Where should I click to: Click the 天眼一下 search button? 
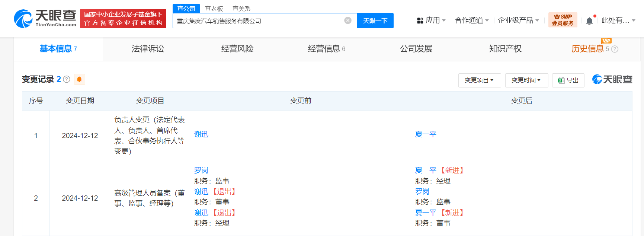tap(375, 21)
